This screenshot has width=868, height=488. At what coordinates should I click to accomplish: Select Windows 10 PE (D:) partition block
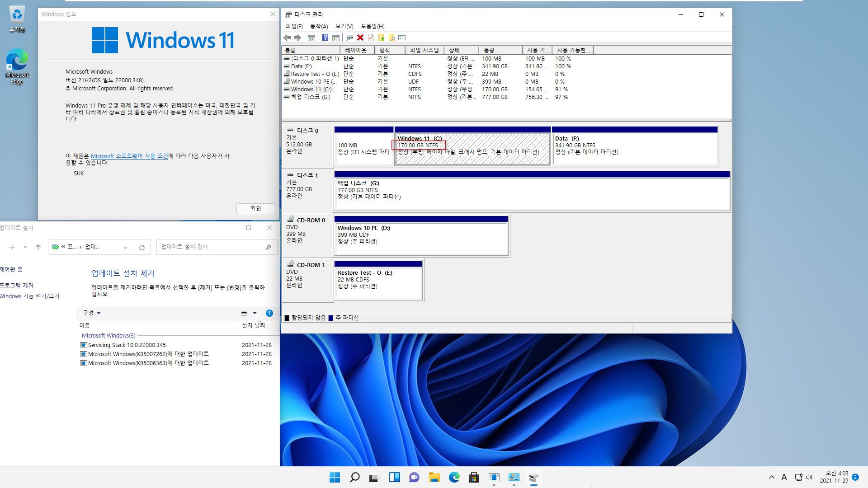click(x=421, y=235)
